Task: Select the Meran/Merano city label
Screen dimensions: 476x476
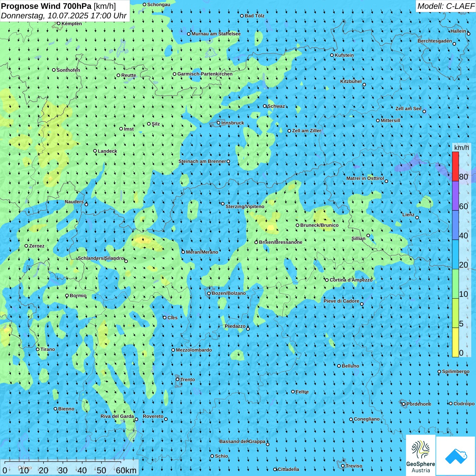Action: 202,252
